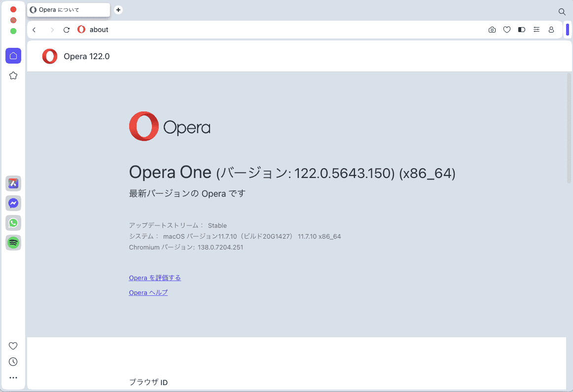Open the 'Opera を評価する' link
573x392 pixels.
(155, 278)
